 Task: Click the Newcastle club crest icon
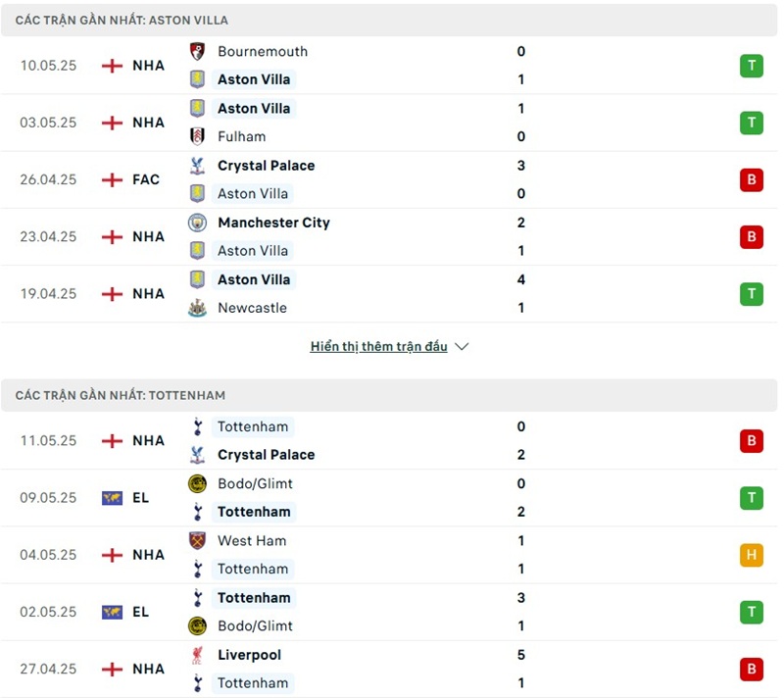(x=197, y=308)
